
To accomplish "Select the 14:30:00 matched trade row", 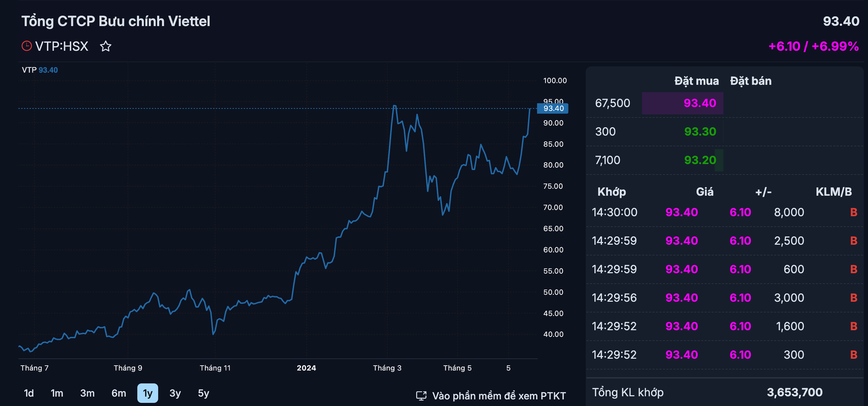I will click(724, 212).
